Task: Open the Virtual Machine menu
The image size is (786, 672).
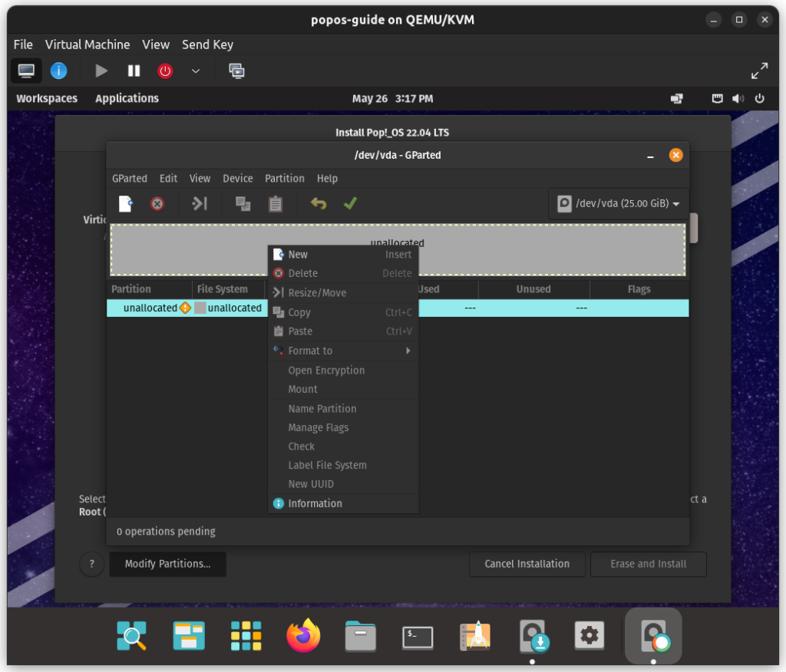Action: (88, 44)
